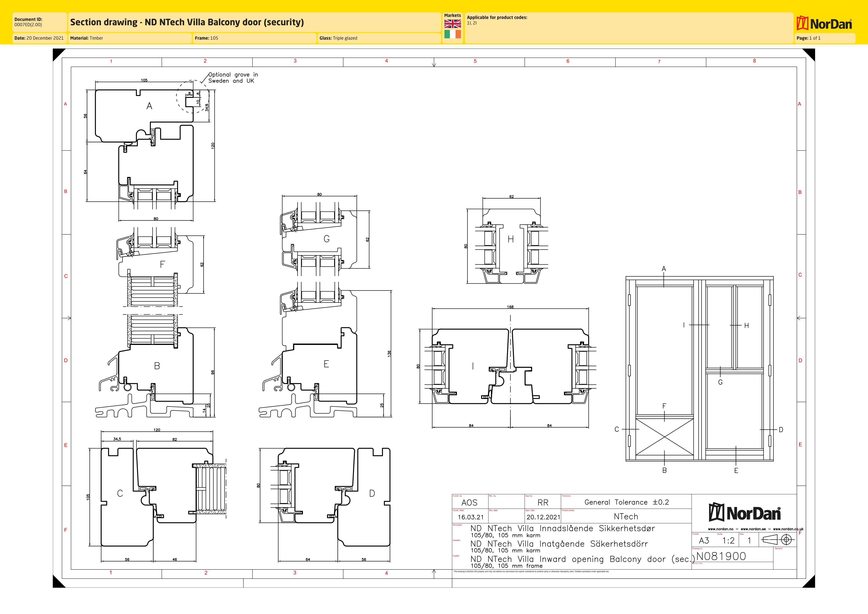Click the letter F inside the section F profile
The width and height of the screenshot is (868, 614).
(163, 264)
